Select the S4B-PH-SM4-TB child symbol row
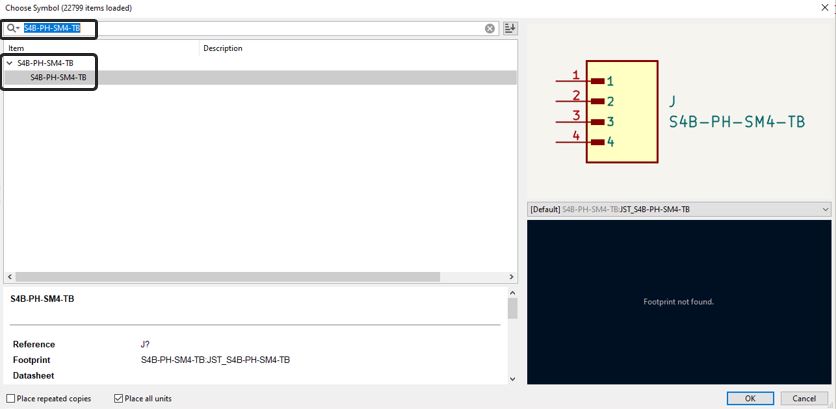This screenshot has width=836, height=409. tap(260, 77)
